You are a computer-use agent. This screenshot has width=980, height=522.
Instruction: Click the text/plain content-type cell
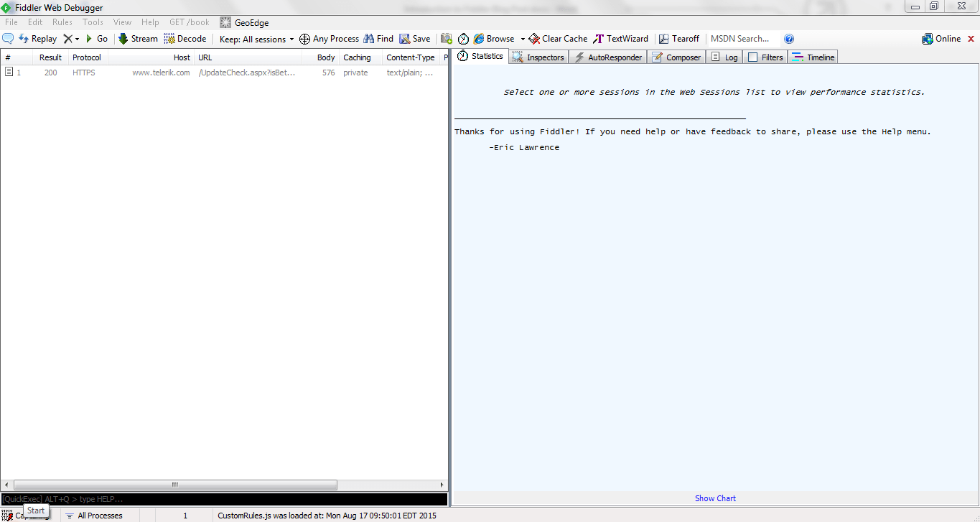click(409, 73)
